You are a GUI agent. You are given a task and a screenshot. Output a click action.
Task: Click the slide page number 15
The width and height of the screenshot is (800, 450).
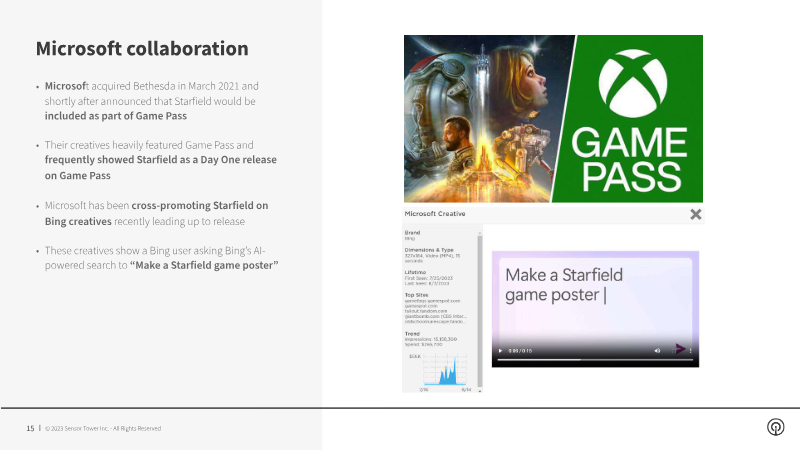pos(30,428)
